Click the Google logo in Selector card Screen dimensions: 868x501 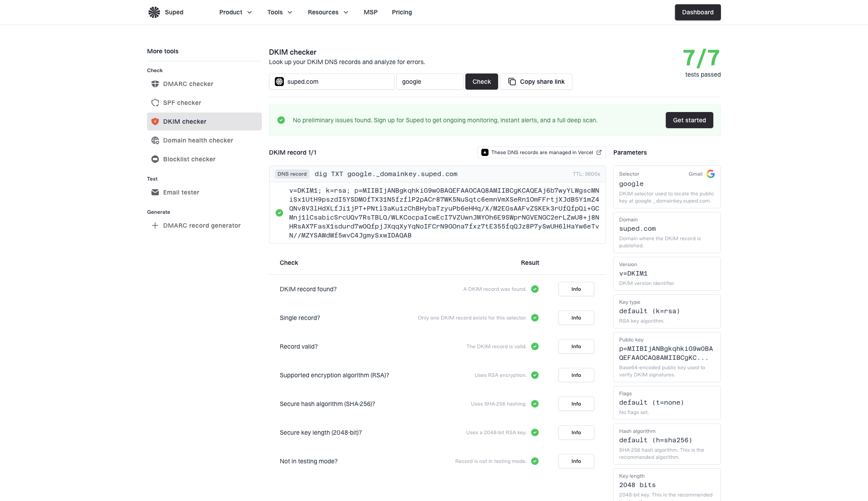pyautogui.click(x=711, y=174)
